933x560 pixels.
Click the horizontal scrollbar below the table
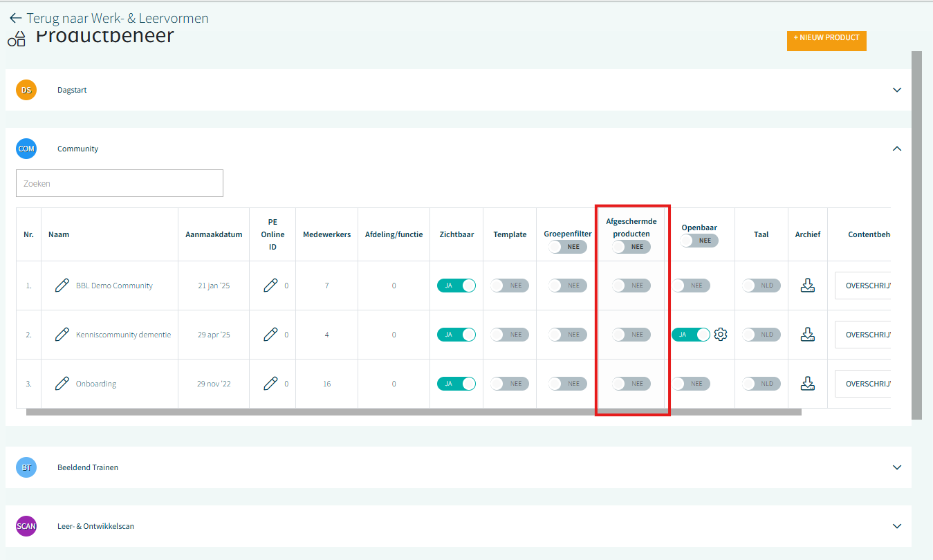click(414, 412)
